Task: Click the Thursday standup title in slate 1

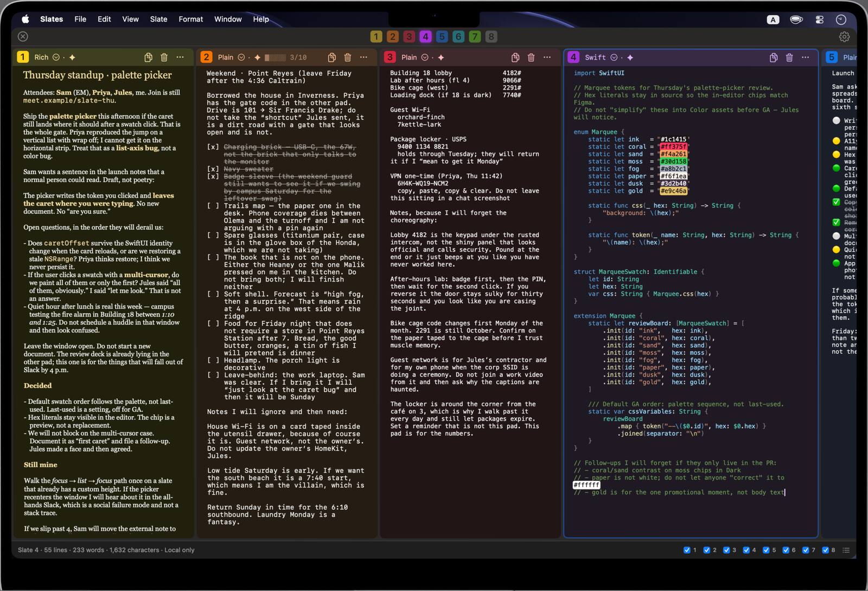Action: pyautogui.click(x=97, y=75)
